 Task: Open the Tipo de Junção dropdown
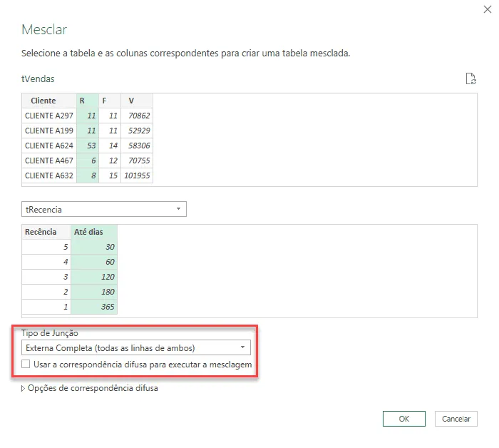tap(136, 347)
